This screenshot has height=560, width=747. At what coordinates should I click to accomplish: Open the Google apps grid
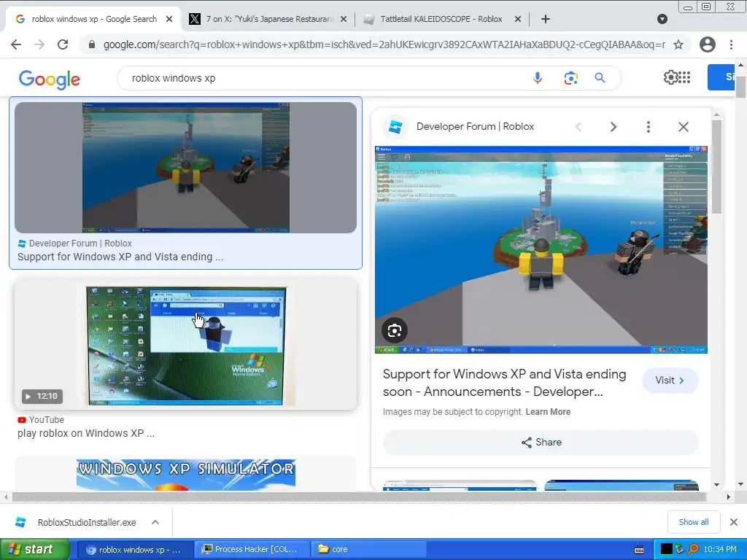point(684,77)
